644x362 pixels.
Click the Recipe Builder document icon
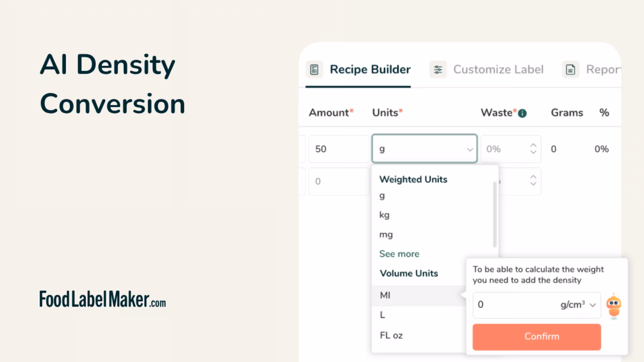pos(314,69)
